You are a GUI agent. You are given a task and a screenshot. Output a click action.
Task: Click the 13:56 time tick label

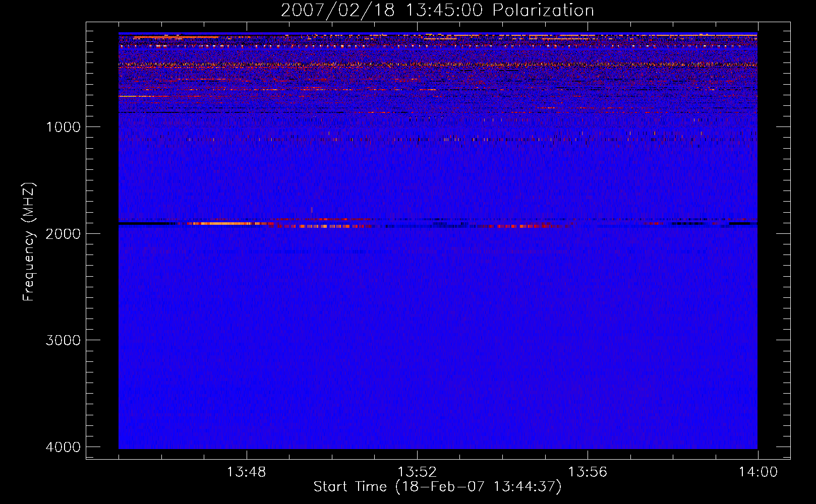click(588, 472)
